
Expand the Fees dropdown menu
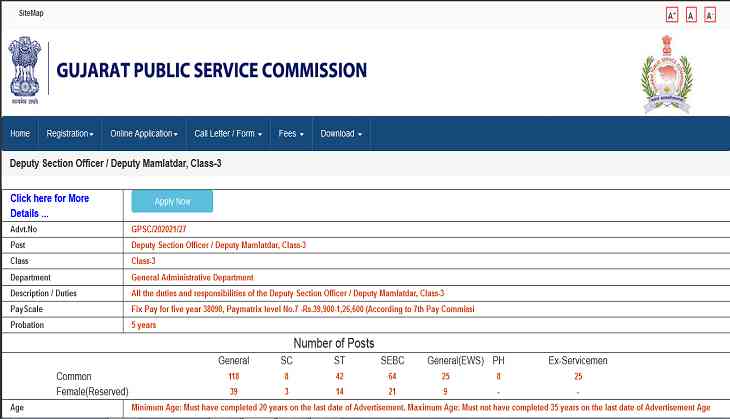(x=291, y=134)
